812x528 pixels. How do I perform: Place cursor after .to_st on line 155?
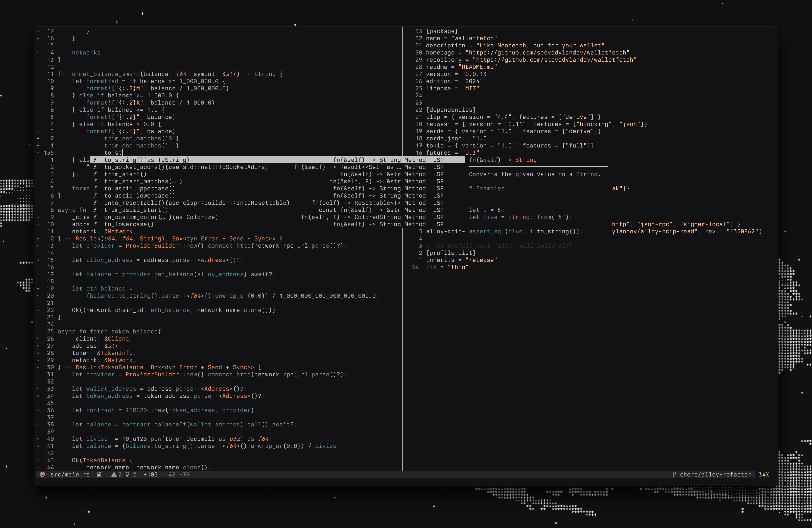point(122,153)
